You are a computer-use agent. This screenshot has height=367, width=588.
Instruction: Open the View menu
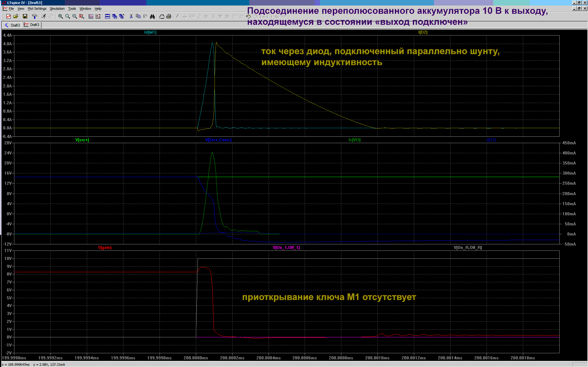pos(21,9)
